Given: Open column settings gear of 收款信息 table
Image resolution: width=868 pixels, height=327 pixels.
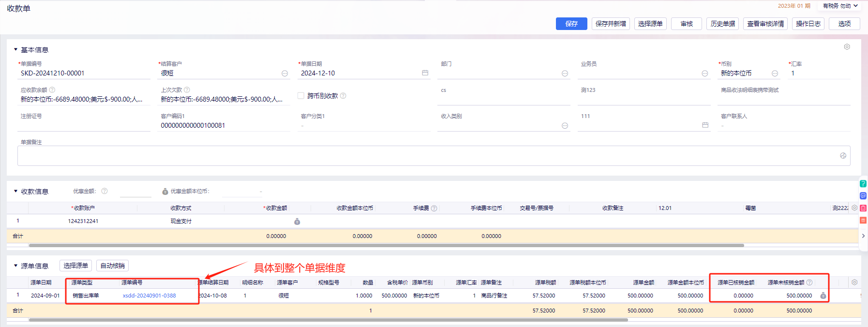Looking at the screenshot, I should tap(854, 208).
